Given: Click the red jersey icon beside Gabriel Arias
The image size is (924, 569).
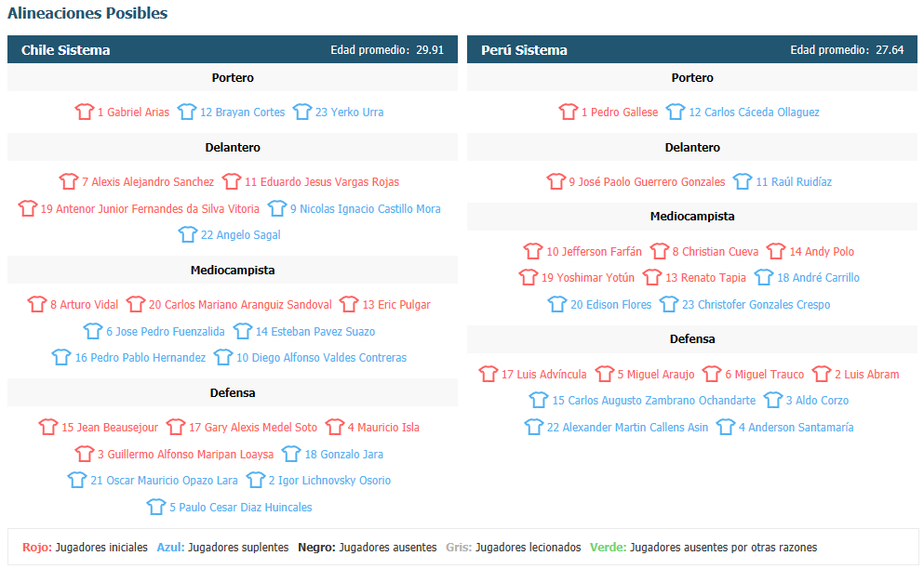Looking at the screenshot, I should pyautogui.click(x=85, y=112).
